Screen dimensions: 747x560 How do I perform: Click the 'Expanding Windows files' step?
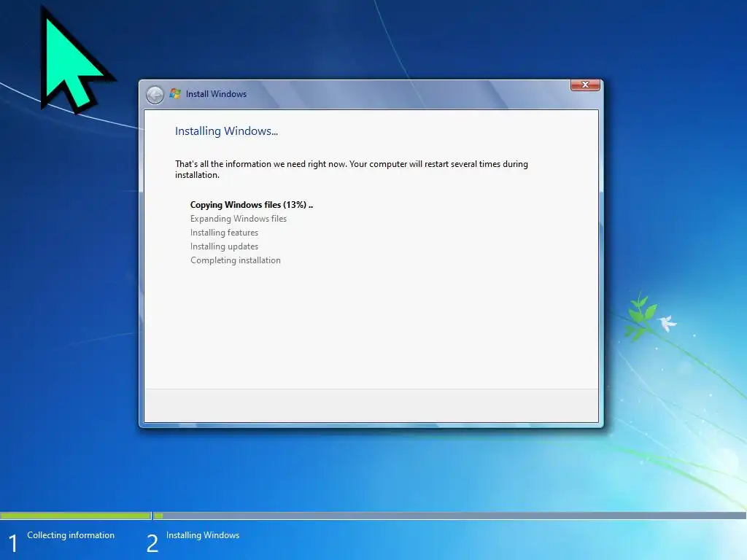pyautogui.click(x=239, y=219)
